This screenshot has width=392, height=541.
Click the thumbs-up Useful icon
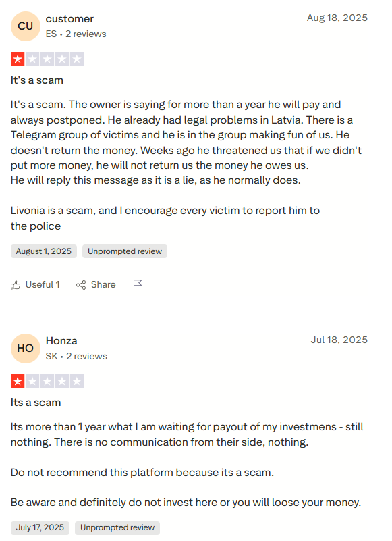[16, 285]
